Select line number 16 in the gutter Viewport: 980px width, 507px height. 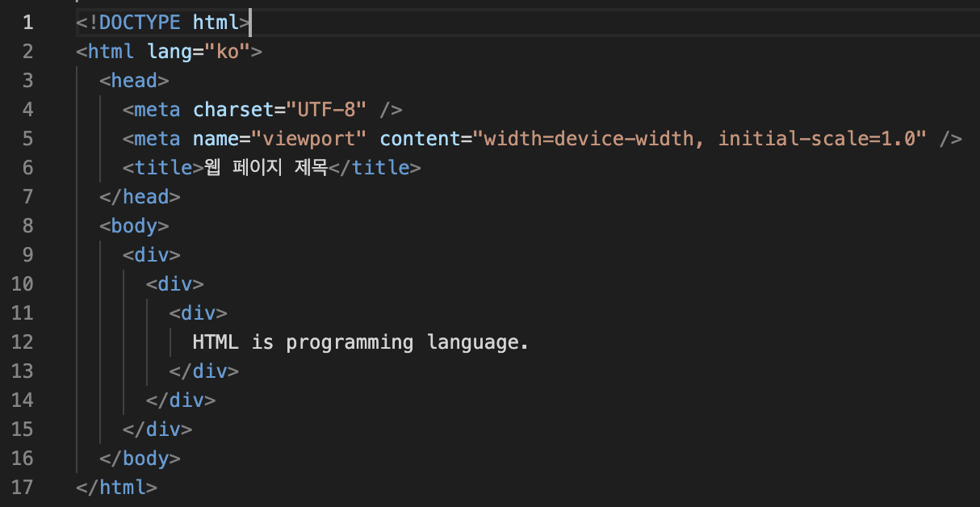(23, 459)
